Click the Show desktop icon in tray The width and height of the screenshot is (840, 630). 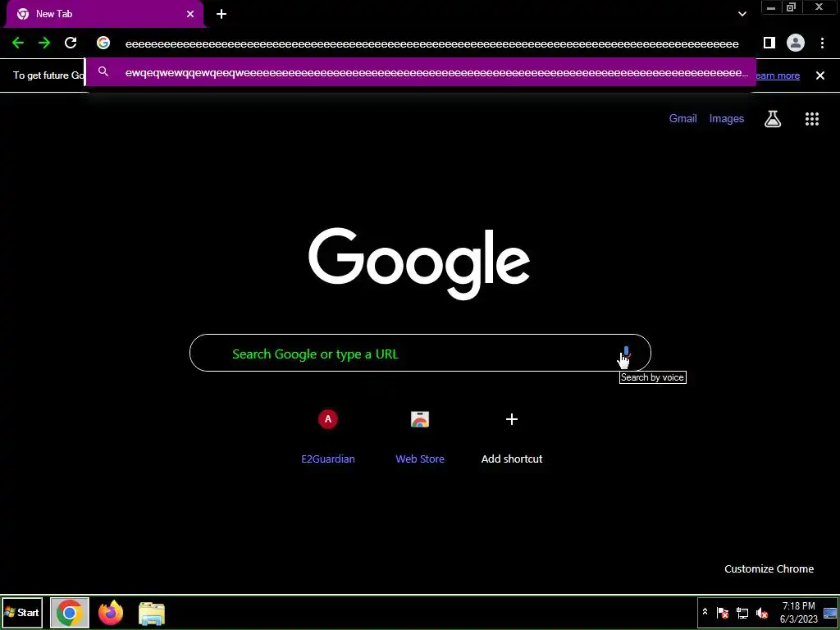click(x=830, y=613)
